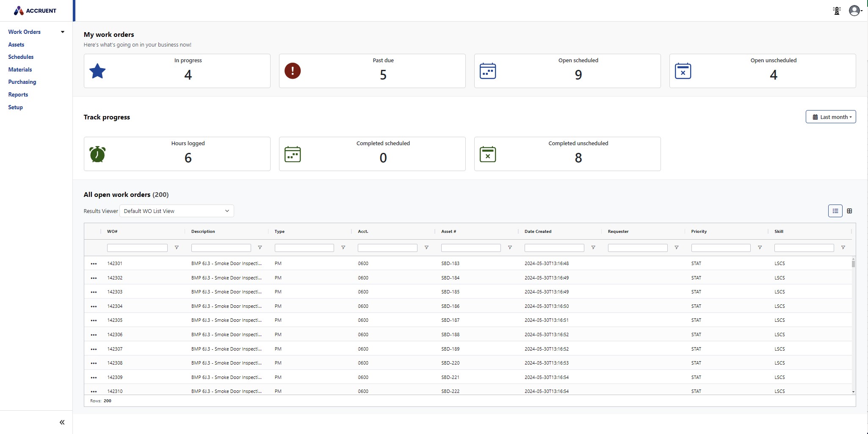The height and width of the screenshot is (434, 868).
Task: Click the Description filter text field
Action: pos(221,248)
